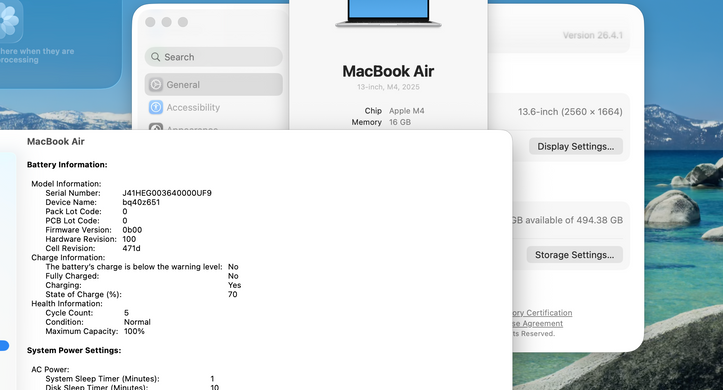
Task: Click the 'Version 26.4.1' text
Action: 593,35
